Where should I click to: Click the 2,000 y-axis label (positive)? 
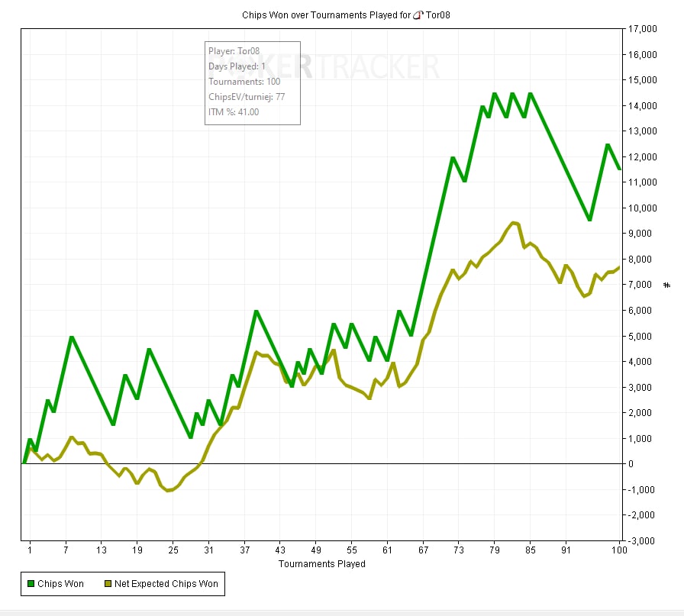tap(640, 412)
